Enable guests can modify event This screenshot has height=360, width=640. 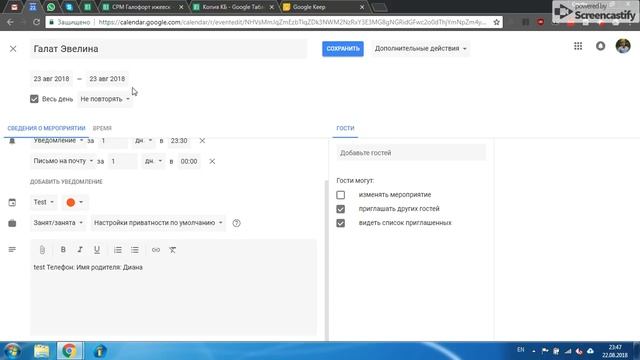point(340,195)
